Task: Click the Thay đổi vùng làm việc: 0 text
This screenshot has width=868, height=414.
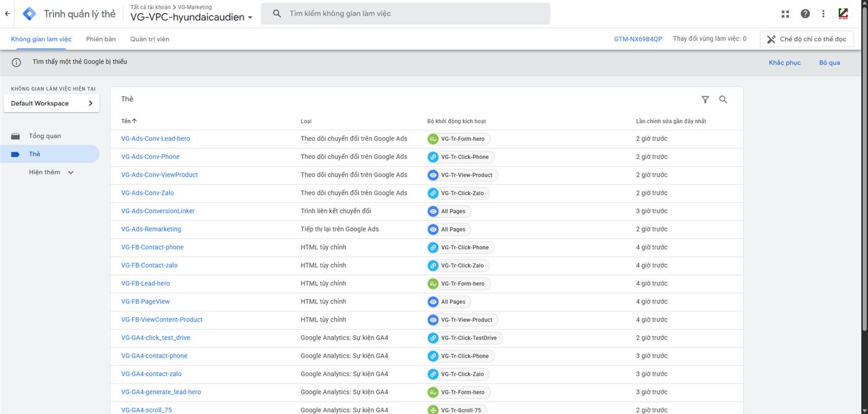Action: (709, 39)
